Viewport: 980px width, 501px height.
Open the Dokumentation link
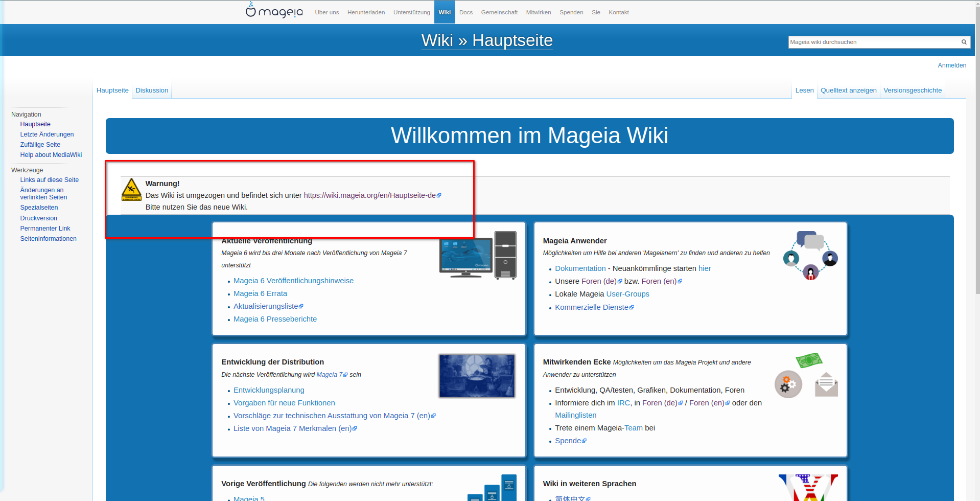point(580,268)
